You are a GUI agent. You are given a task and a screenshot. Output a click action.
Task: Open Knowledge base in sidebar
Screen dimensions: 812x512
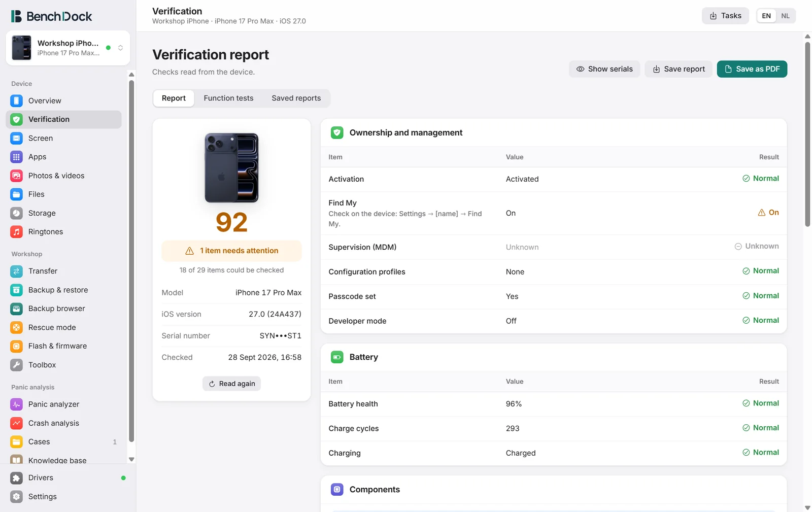click(x=63, y=460)
